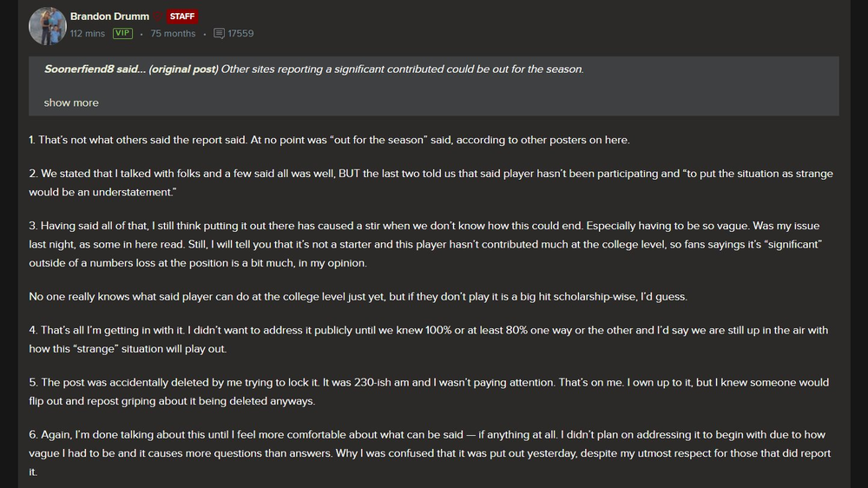Click paragraph 1 about the report
The width and height of the screenshot is (868, 488).
tap(329, 140)
